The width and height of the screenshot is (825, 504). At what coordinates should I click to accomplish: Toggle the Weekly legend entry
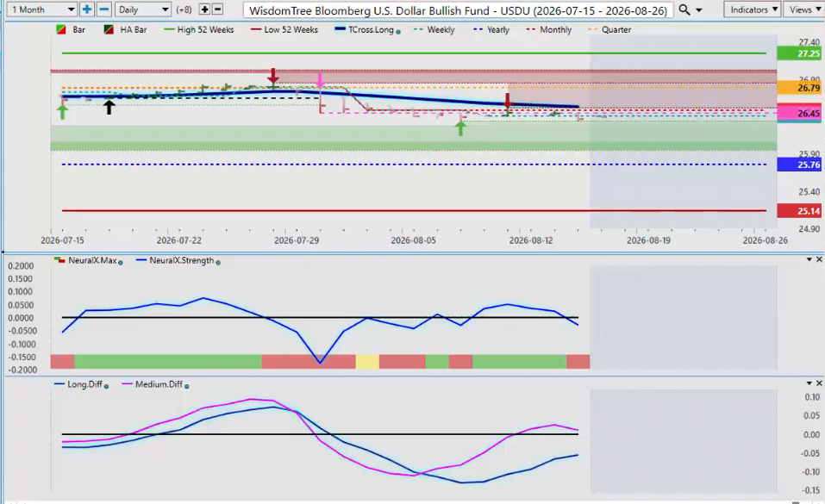(434, 30)
